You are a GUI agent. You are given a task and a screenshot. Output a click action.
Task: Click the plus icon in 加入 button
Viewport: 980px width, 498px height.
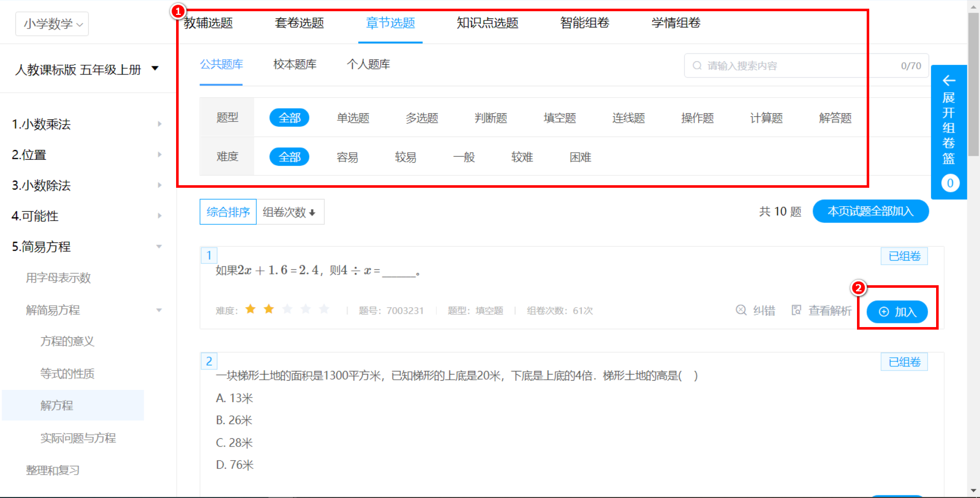point(884,312)
